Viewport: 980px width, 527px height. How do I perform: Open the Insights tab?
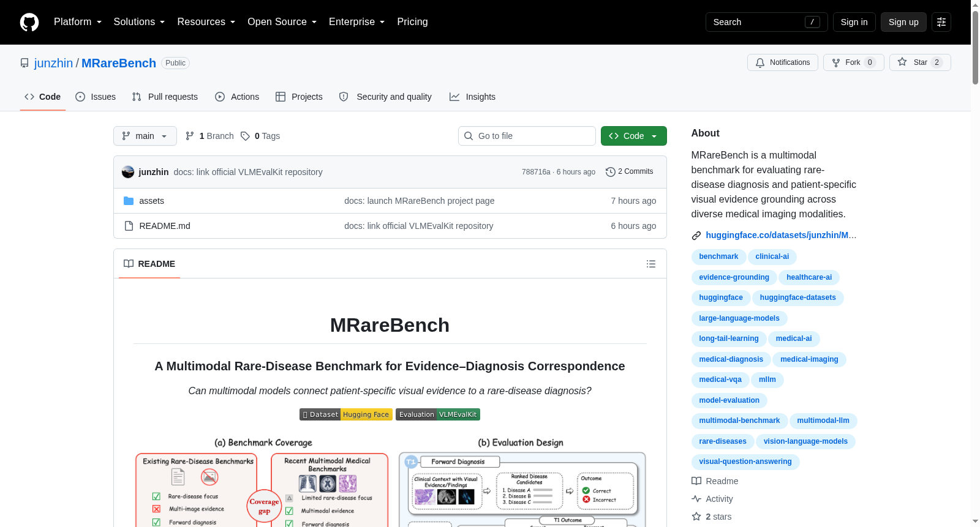472,97
